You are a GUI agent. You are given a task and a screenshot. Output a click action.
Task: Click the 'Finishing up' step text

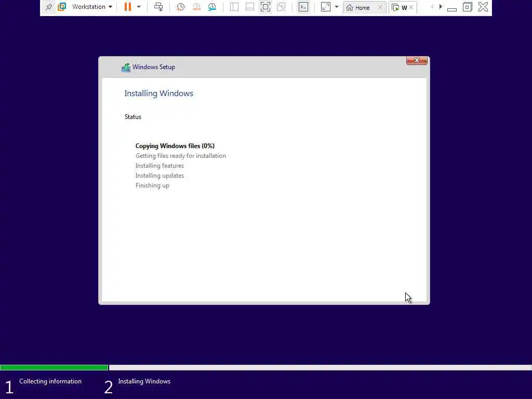coord(152,185)
